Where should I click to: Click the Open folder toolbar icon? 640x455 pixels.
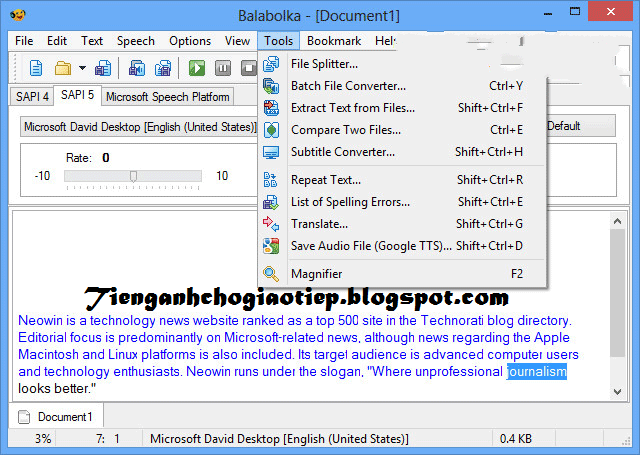(63, 68)
